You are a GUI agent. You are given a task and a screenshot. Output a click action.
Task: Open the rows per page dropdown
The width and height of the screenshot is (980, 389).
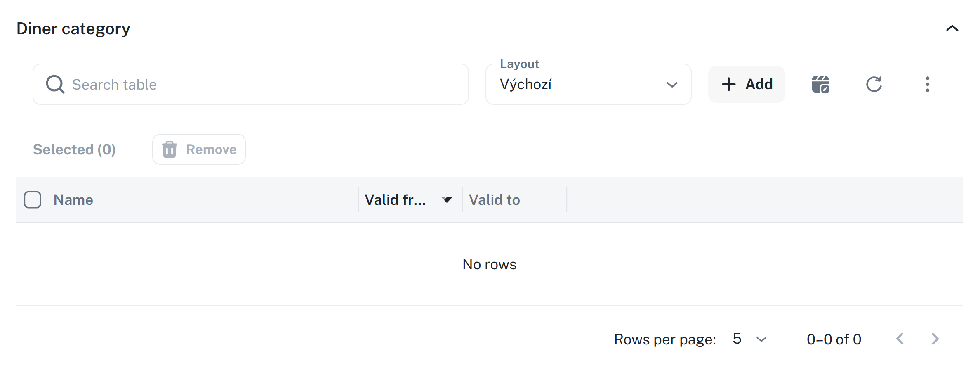pyautogui.click(x=749, y=339)
